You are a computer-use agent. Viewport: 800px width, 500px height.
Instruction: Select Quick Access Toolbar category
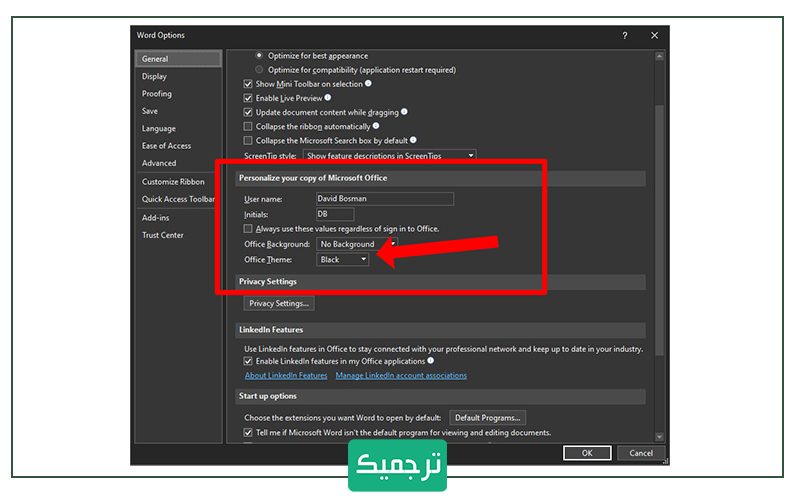tap(179, 199)
